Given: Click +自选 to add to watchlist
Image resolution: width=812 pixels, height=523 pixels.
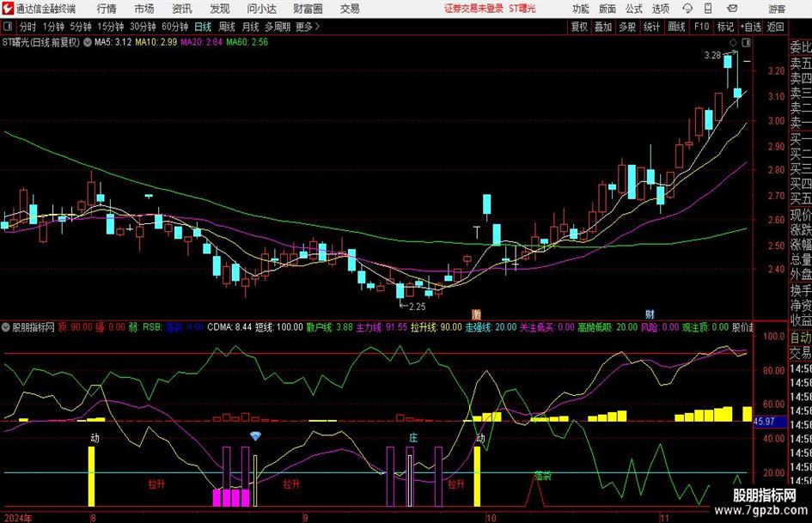Looking at the screenshot, I should pos(750,27).
